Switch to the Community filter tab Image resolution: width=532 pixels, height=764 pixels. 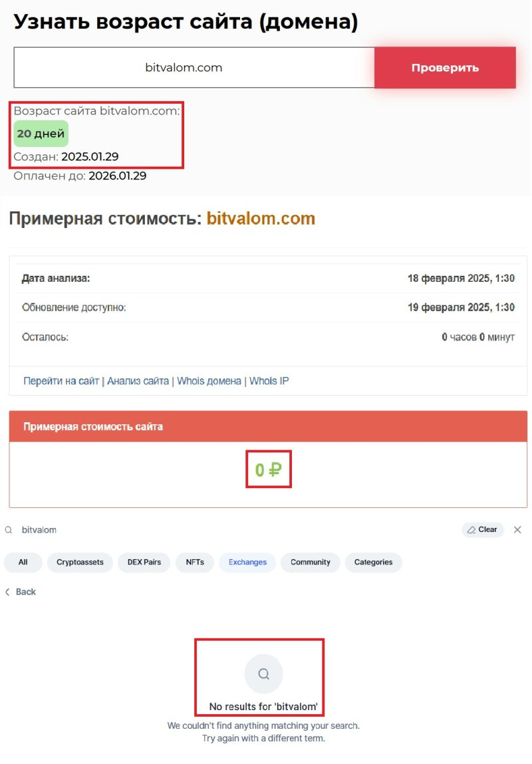(x=310, y=563)
